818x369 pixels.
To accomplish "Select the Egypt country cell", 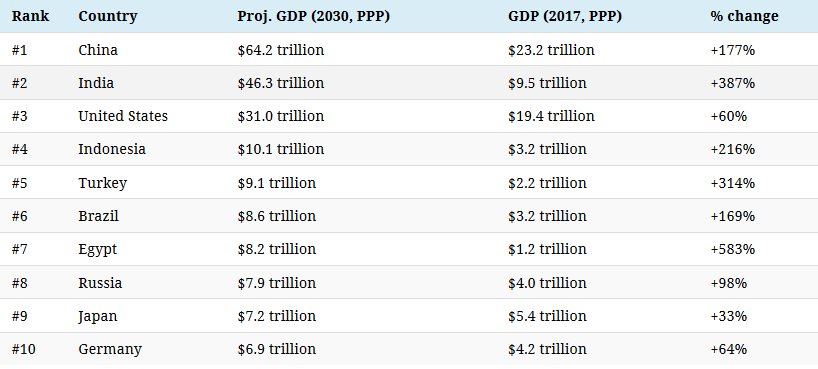I will tap(98, 249).
